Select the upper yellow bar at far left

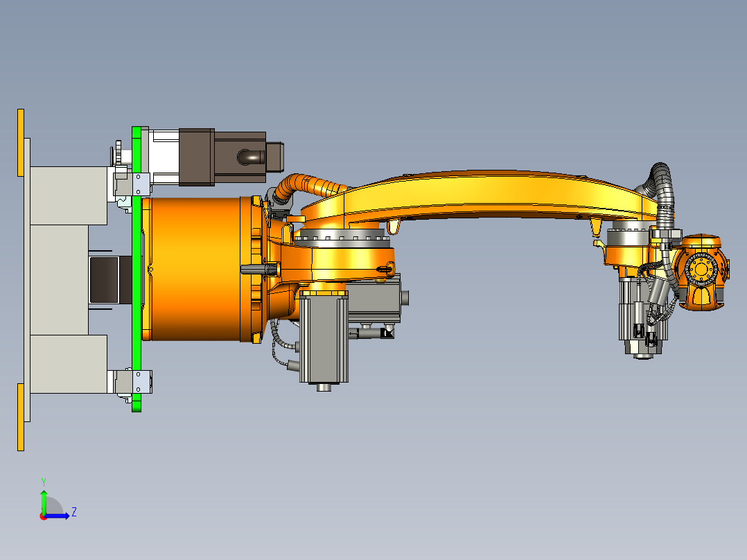pos(21,143)
